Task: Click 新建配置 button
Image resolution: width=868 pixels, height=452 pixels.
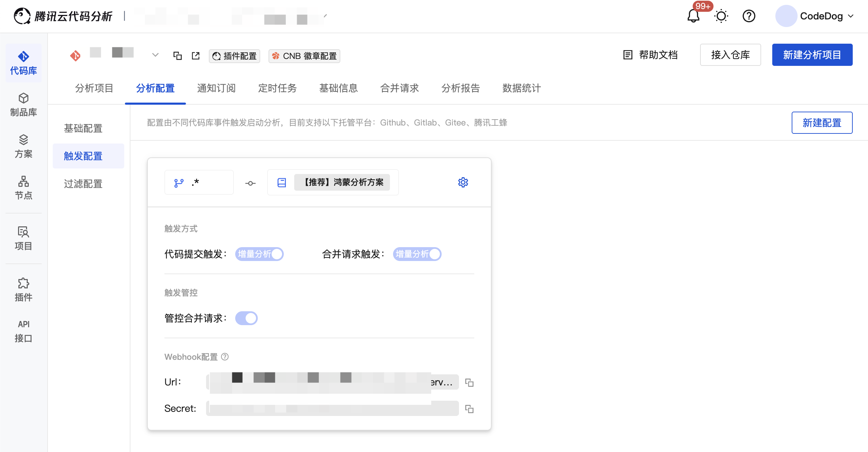Action: click(822, 123)
